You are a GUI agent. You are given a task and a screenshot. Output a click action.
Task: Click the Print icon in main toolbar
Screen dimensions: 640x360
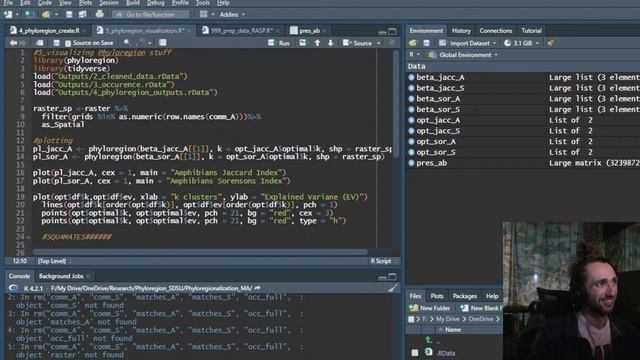(x=100, y=14)
